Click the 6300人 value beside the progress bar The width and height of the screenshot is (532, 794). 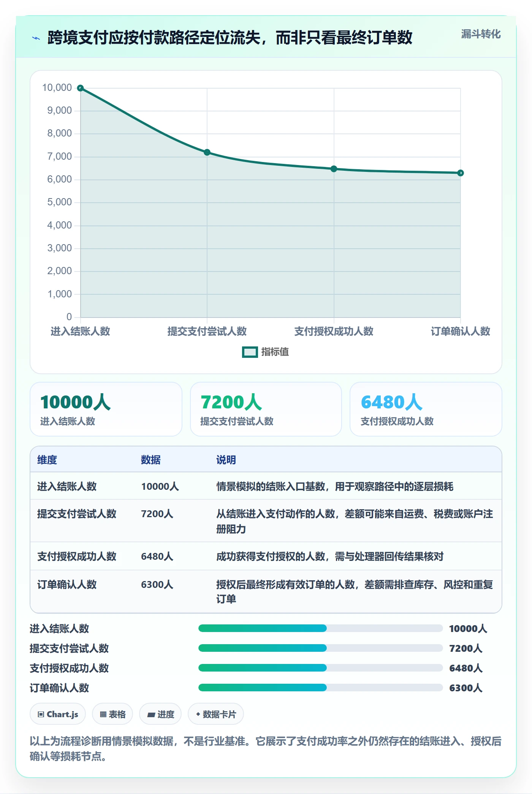click(466, 688)
